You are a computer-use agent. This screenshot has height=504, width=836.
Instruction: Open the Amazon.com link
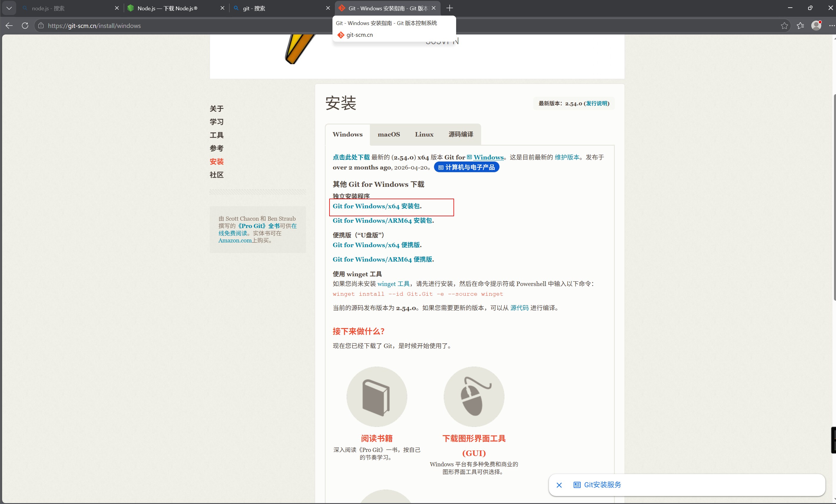pos(235,240)
